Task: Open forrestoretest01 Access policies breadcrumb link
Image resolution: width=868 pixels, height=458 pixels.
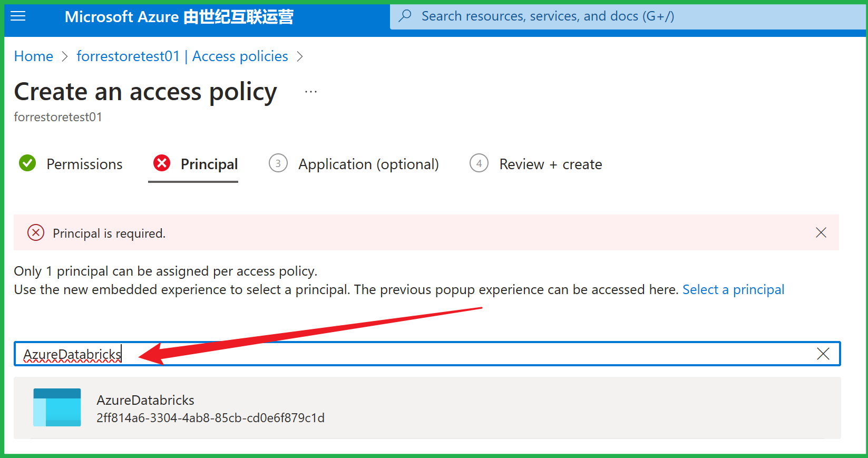Action: 182,56
